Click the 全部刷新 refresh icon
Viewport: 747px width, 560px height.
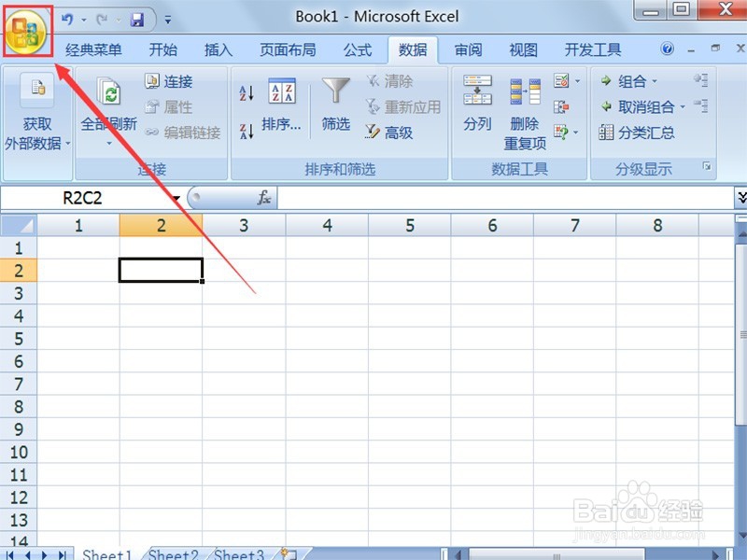pyautogui.click(x=109, y=91)
